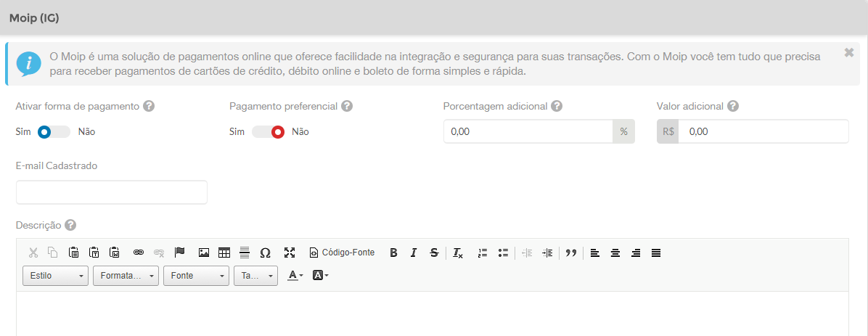
Task: Click the Copy icon in editor toolbar
Action: (x=52, y=253)
